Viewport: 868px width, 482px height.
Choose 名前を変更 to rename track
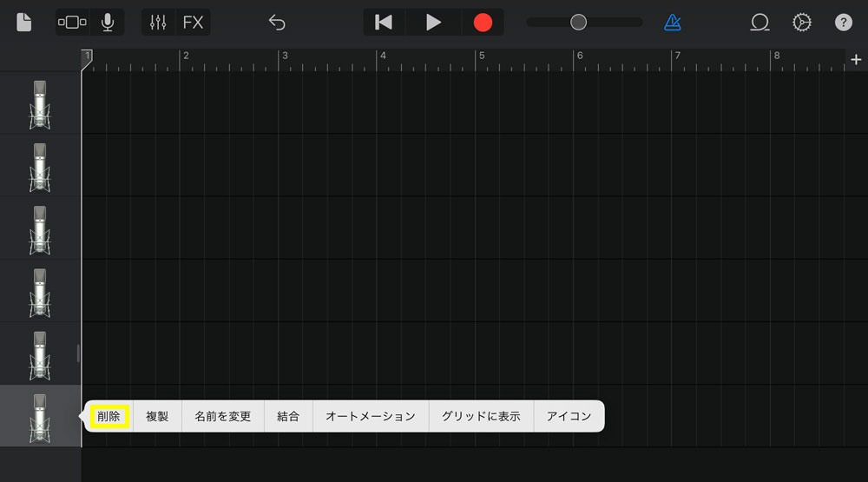pyautogui.click(x=222, y=416)
